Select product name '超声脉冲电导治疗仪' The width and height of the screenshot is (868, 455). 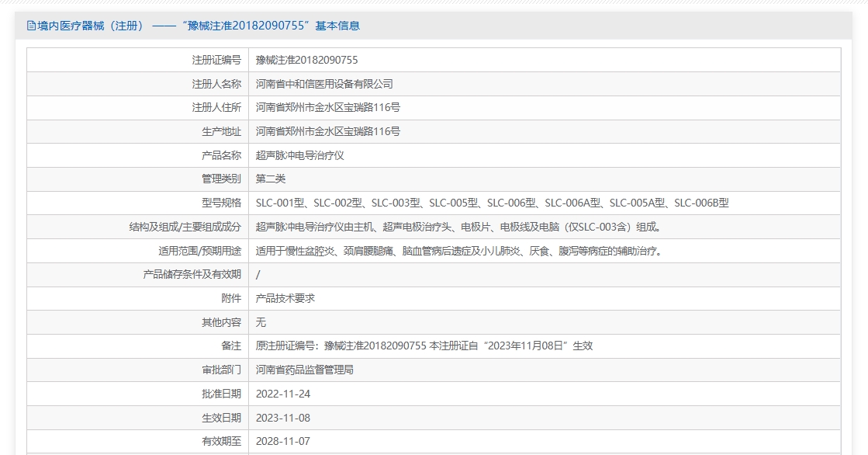pos(299,155)
